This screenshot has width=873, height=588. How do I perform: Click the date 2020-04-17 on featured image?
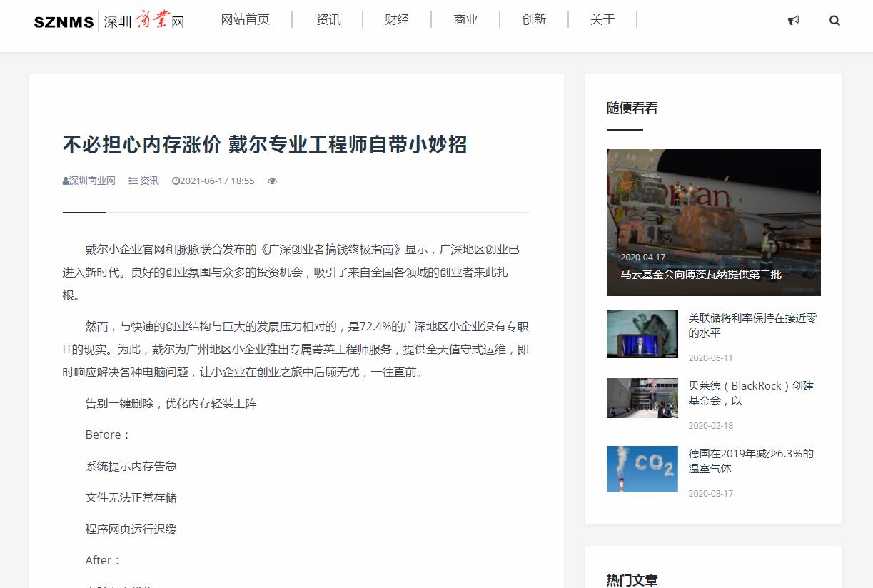pyautogui.click(x=642, y=258)
